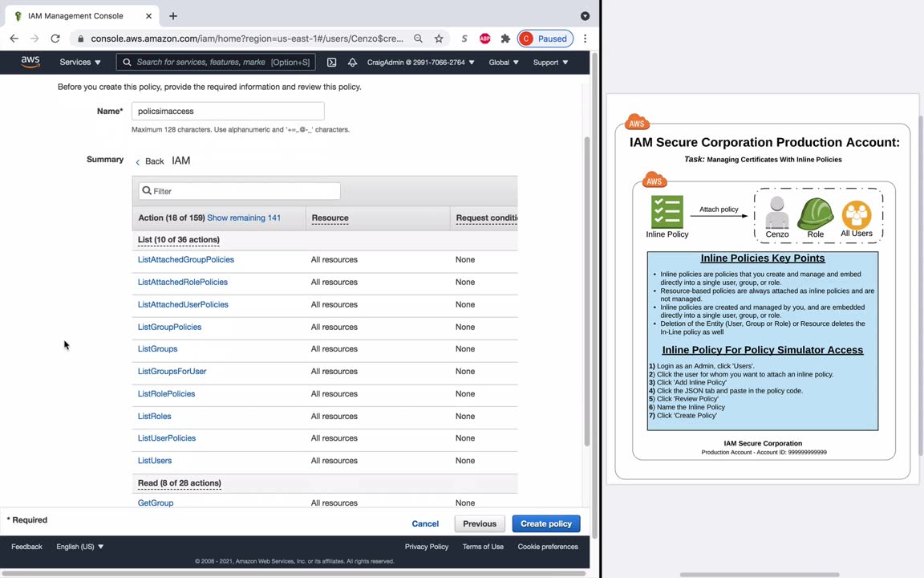This screenshot has width=924, height=578.
Task: Open the Terms of Use link
Action: [x=483, y=547]
